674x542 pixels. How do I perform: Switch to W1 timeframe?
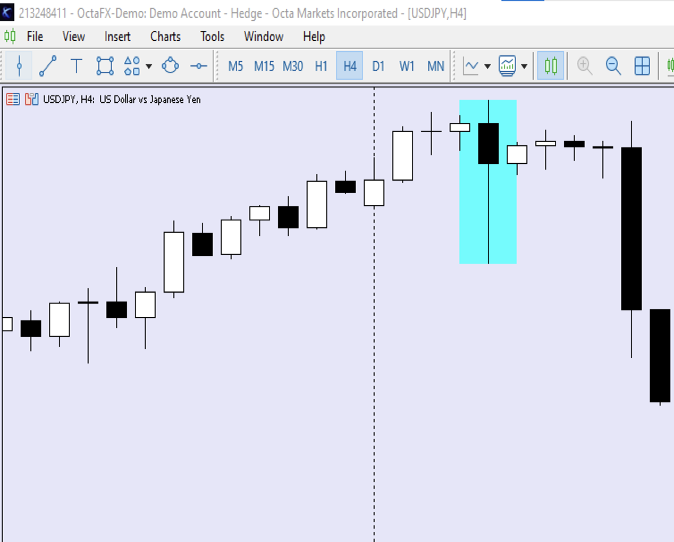(407, 66)
